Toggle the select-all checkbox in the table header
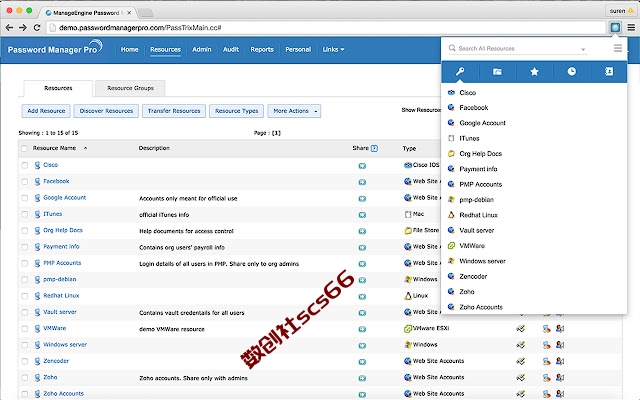 coord(24,148)
